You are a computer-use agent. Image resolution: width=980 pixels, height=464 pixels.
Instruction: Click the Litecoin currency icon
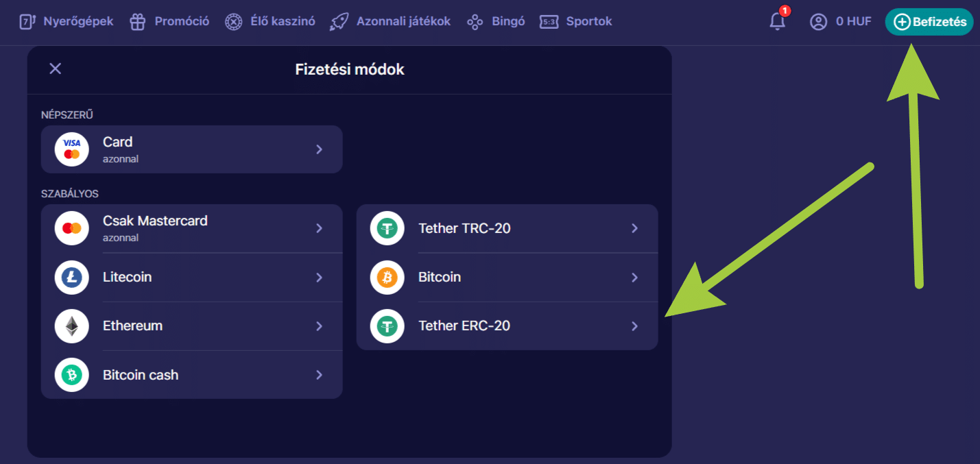pyautogui.click(x=71, y=277)
